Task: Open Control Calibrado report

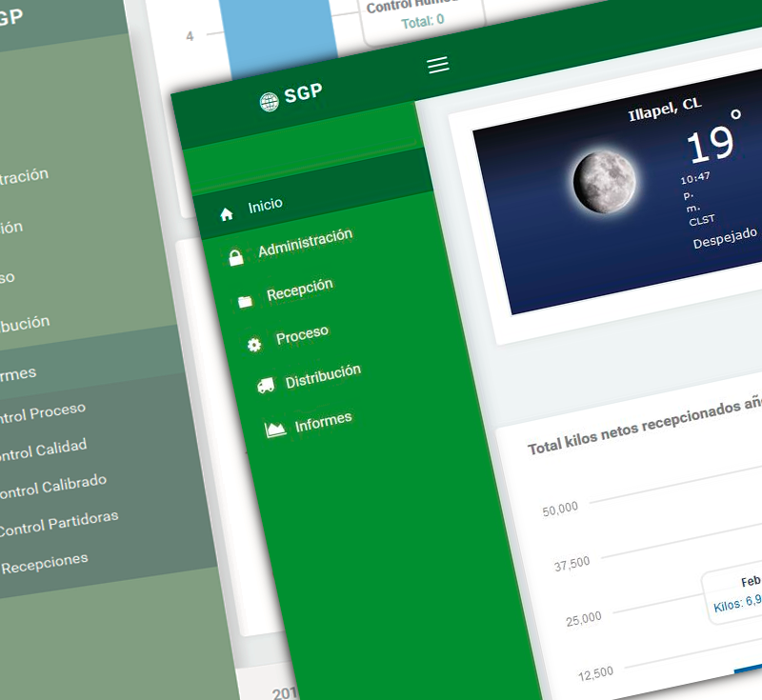Action: coord(51,487)
